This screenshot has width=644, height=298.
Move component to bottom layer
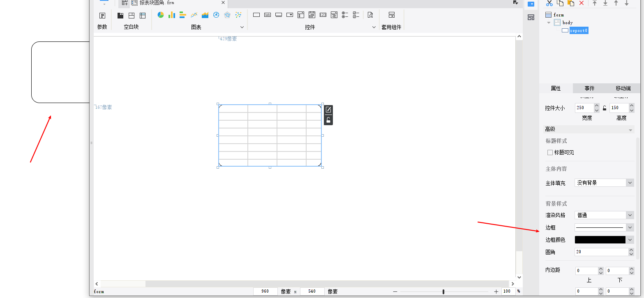[x=605, y=3]
